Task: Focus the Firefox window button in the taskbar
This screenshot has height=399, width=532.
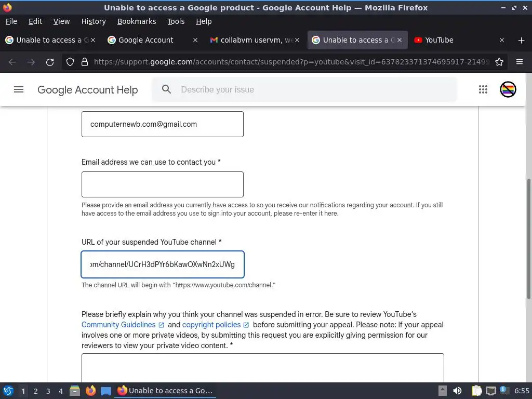Action: pyautogui.click(x=165, y=391)
